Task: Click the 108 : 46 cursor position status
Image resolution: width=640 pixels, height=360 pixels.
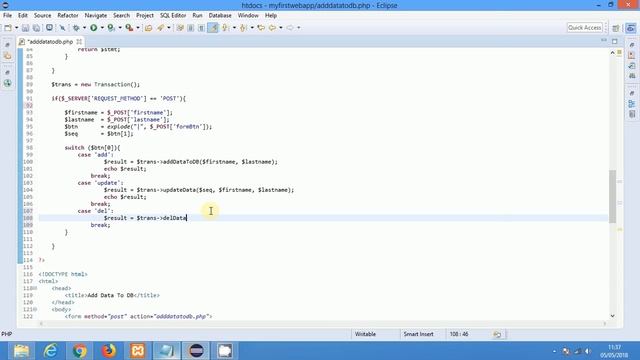Action: [459, 334]
